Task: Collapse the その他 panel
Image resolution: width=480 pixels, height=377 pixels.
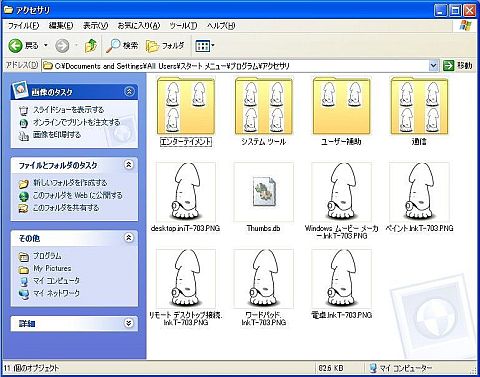Action: 129,238
